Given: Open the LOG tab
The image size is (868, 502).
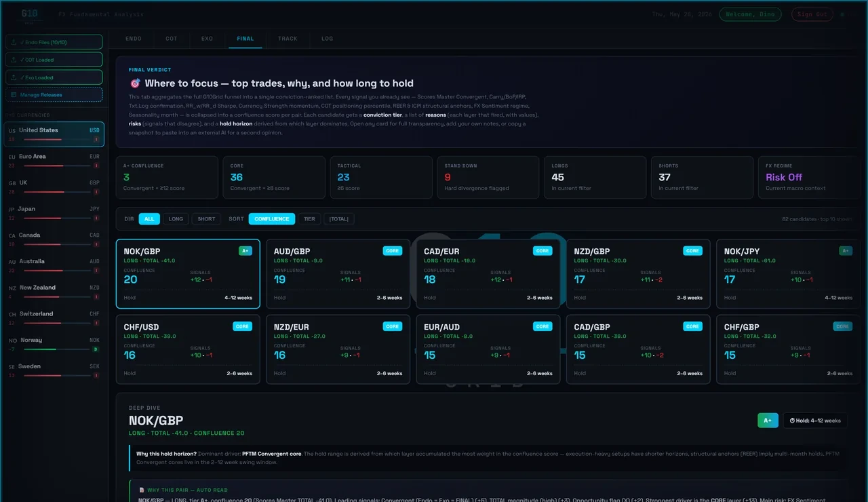Looking at the screenshot, I should [328, 39].
